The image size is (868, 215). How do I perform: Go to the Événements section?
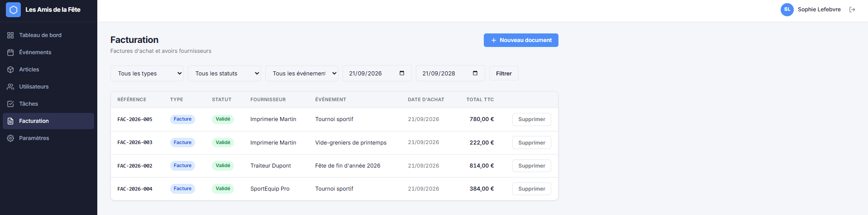pyautogui.click(x=48, y=52)
